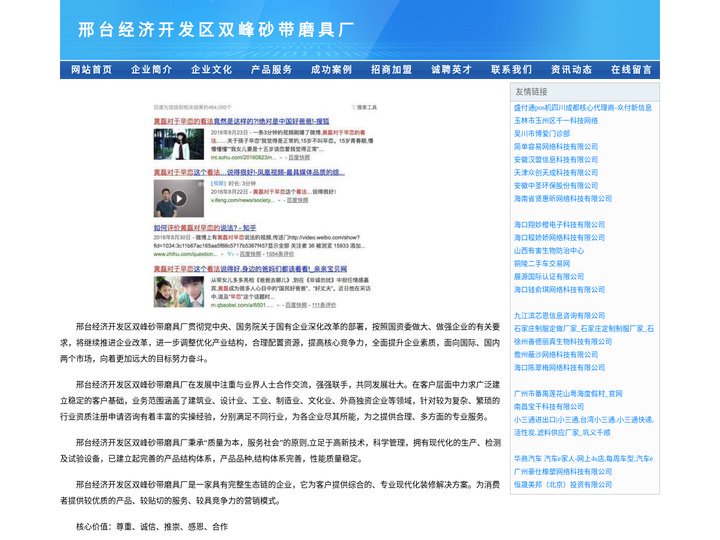
Task: Navigate to 联系我们
Action: click(x=512, y=70)
